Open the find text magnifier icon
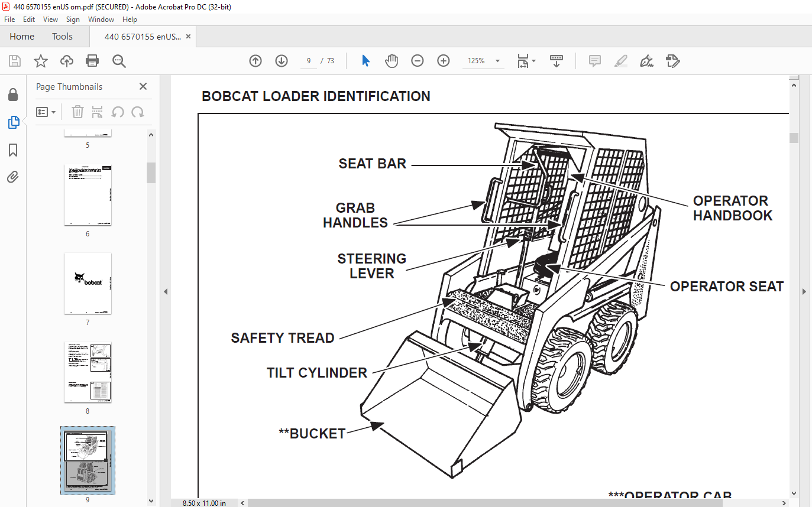The height and width of the screenshot is (507, 812). (x=119, y=61)
